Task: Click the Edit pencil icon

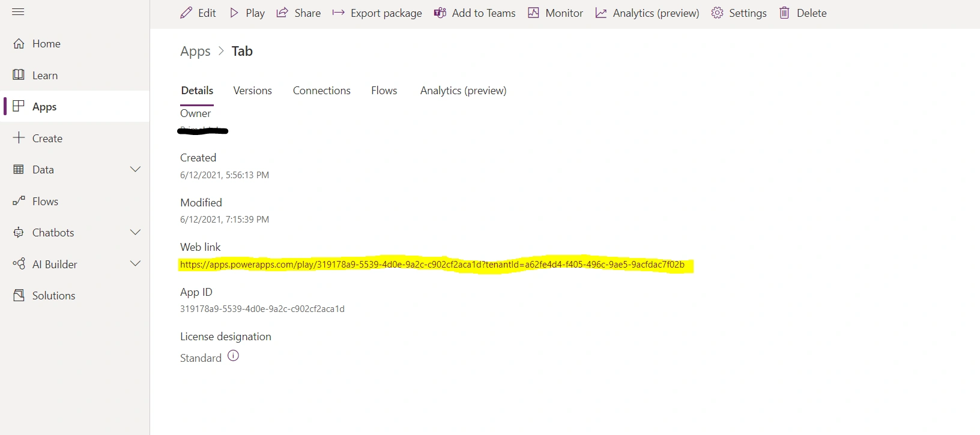Action: pyautogui.click(x=186, y=13)
